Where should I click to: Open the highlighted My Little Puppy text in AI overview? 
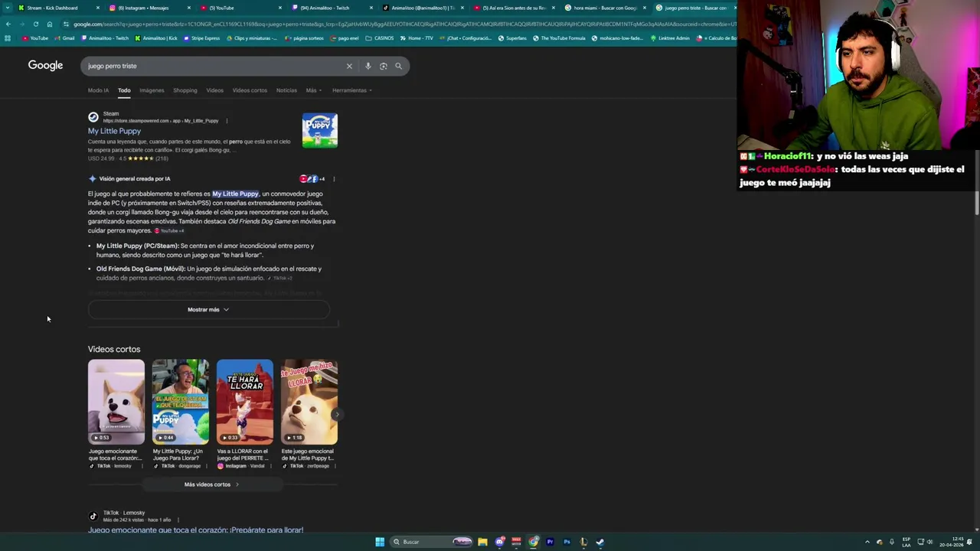pos(236,194)
